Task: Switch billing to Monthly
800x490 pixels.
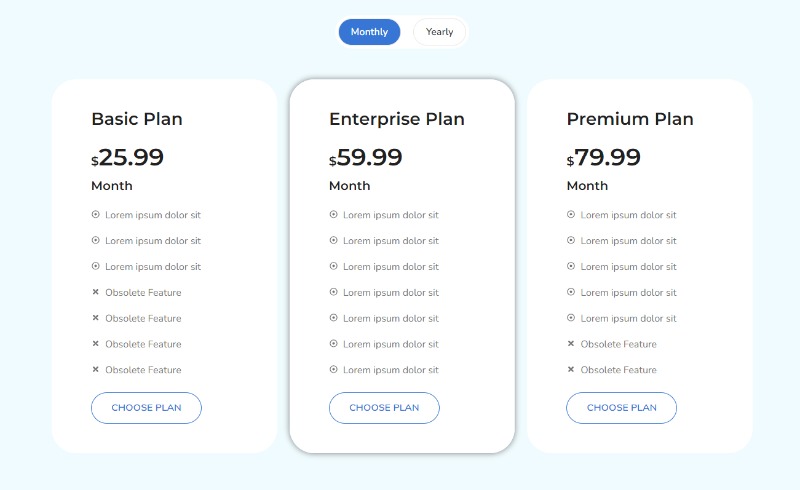Action: click(369, 32)
